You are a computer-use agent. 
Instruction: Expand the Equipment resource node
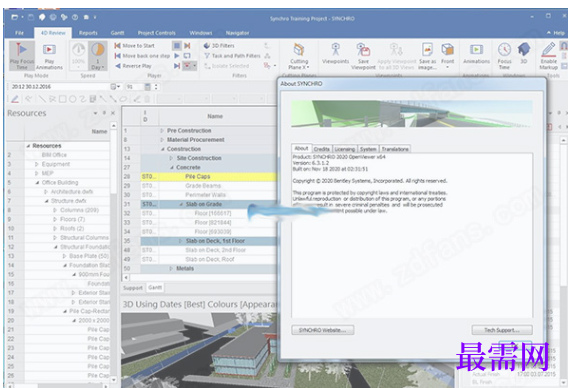(x=37, y=164)
